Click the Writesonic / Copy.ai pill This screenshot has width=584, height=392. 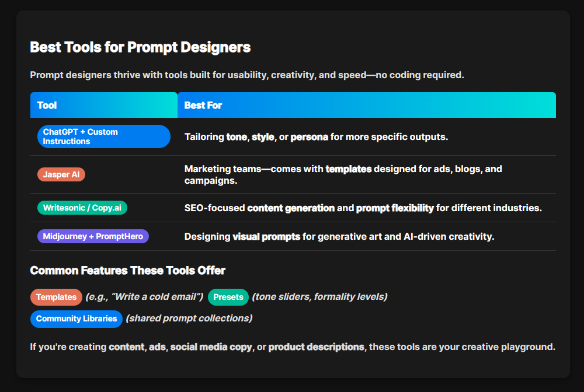(x=82, y=208)
